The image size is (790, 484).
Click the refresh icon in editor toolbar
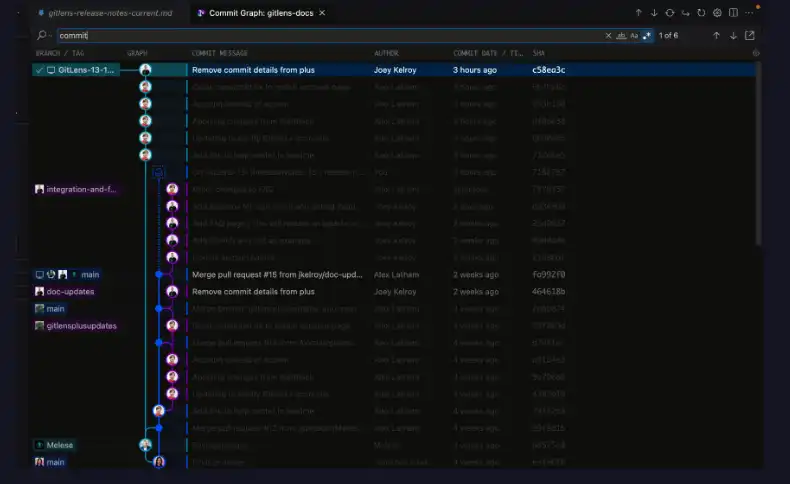point(701,13)
